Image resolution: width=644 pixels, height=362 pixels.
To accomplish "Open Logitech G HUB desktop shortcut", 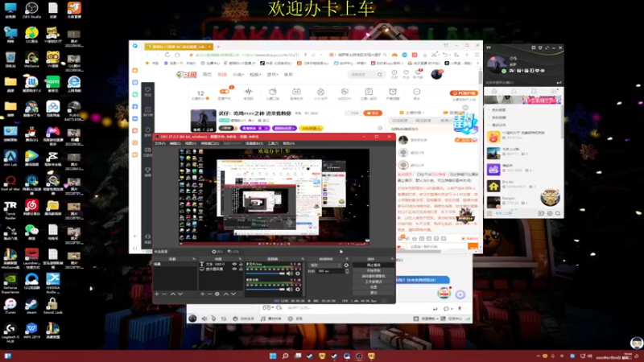I will point(10,331).
